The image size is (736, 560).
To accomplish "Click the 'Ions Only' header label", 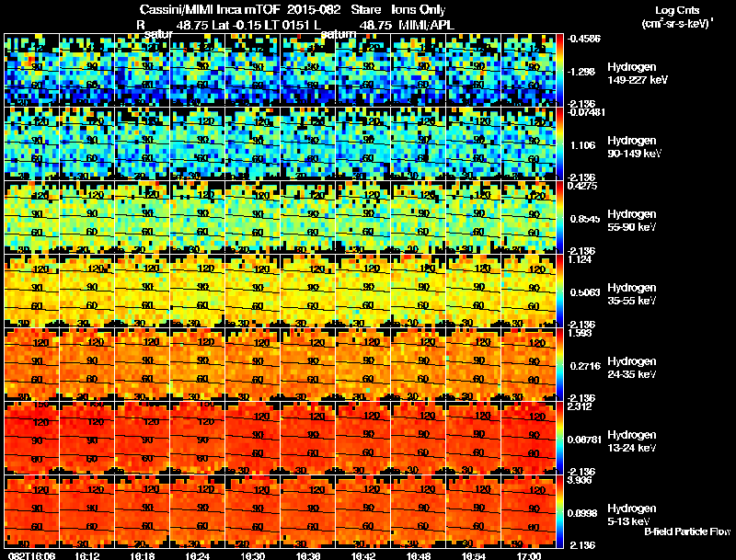I will tap(419, 10).
